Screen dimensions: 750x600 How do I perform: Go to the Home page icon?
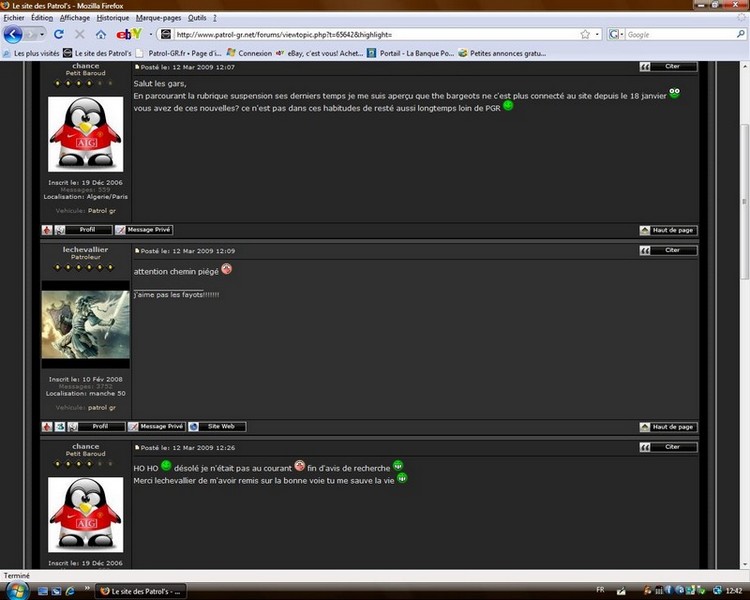(x=100, y=34)
